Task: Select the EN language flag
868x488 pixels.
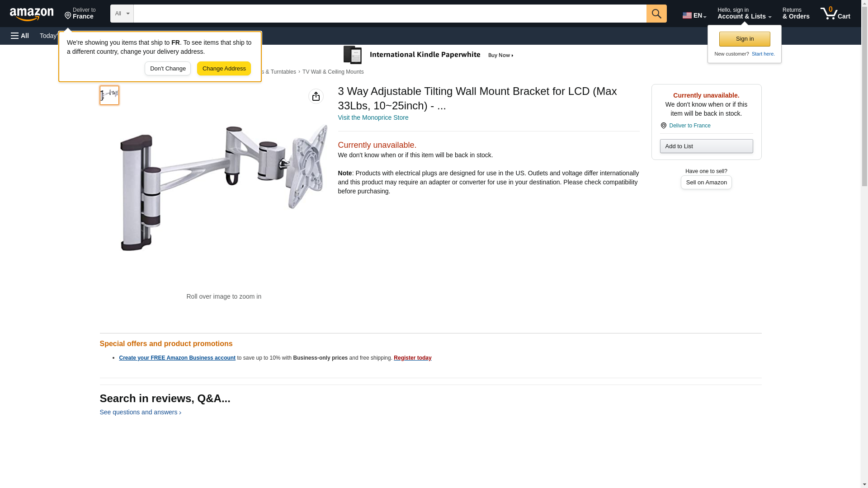Action: tap(694, 15)
